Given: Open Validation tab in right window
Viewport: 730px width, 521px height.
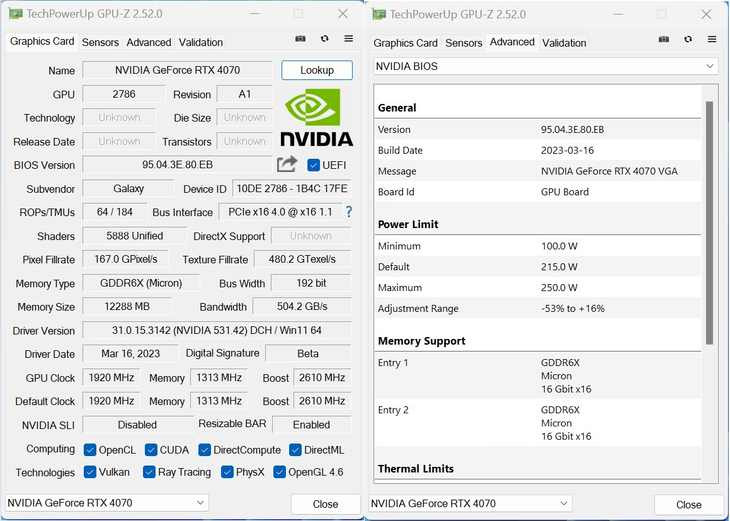Looking at the screenshot, I should click(x=564, y=43).
